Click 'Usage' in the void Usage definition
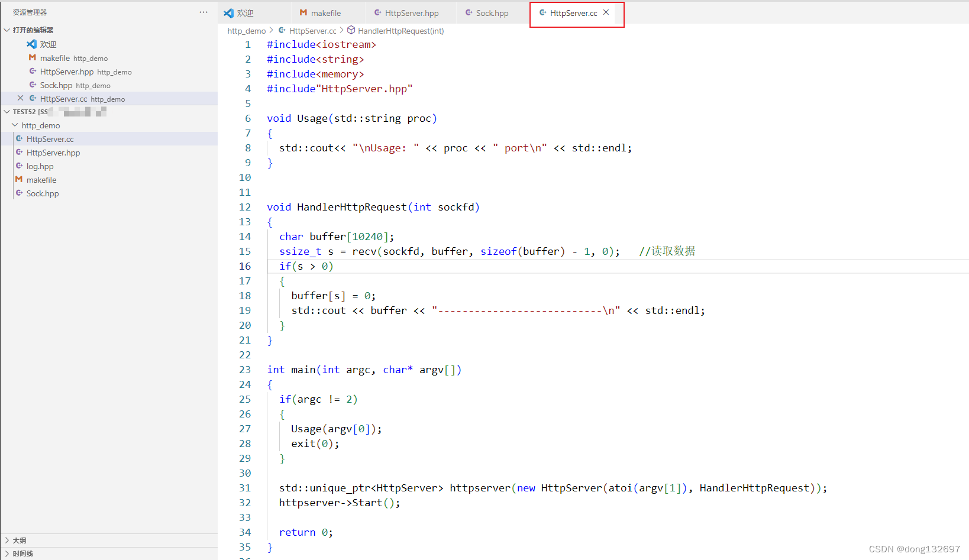This screenshot has height=560, width=969. (x=312, y=118)
